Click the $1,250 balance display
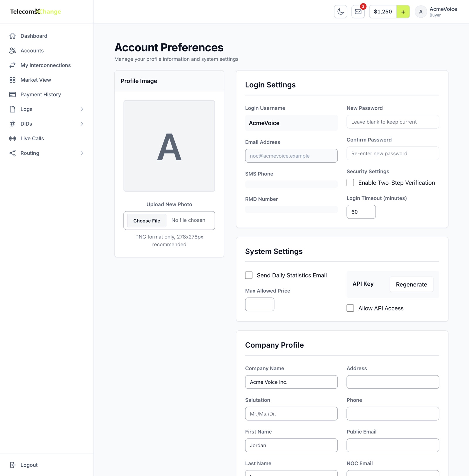This screenshot has width=469, height=476. click(383, 12)
